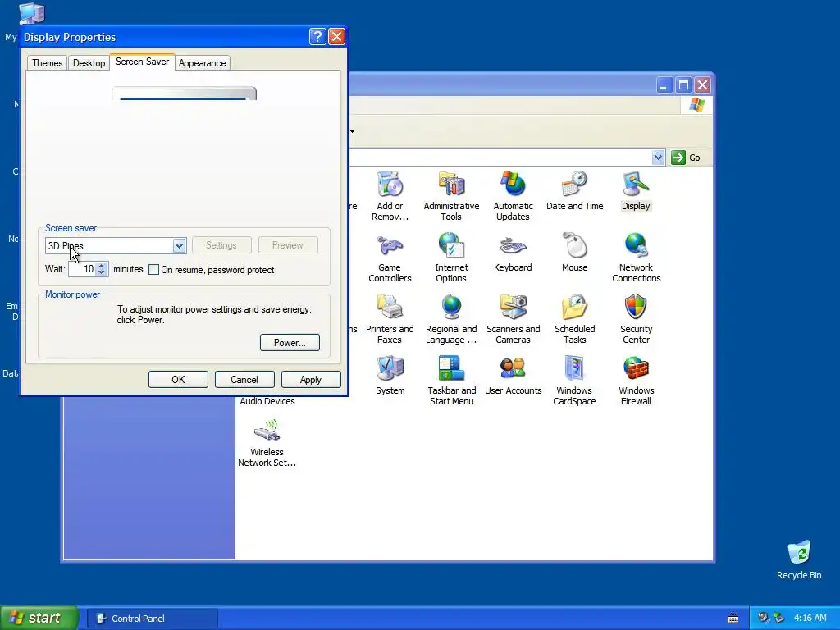Open Add or Remove Programs icon

coord(390,195)
